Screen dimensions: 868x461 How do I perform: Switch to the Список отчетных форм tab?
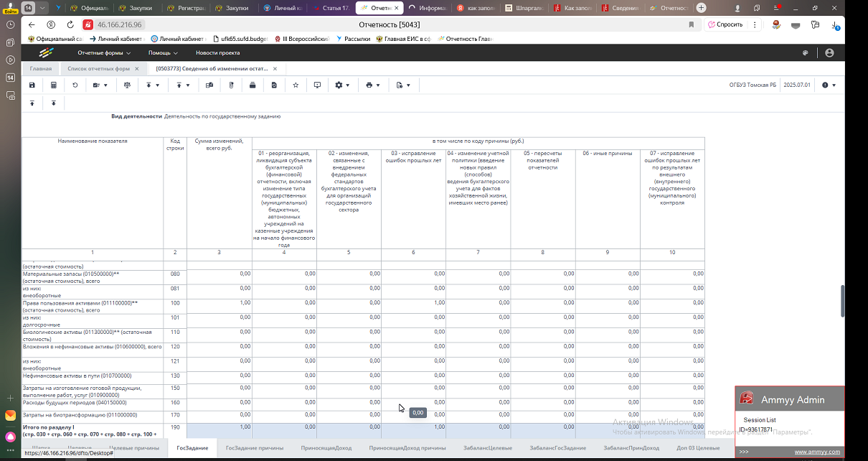(98, 69)
